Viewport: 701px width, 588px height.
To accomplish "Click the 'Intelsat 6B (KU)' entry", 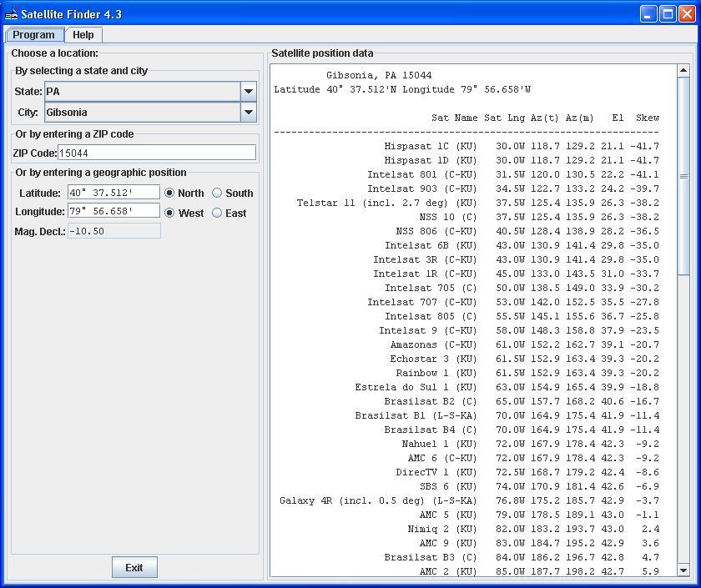I will click(x=431, y=246).
